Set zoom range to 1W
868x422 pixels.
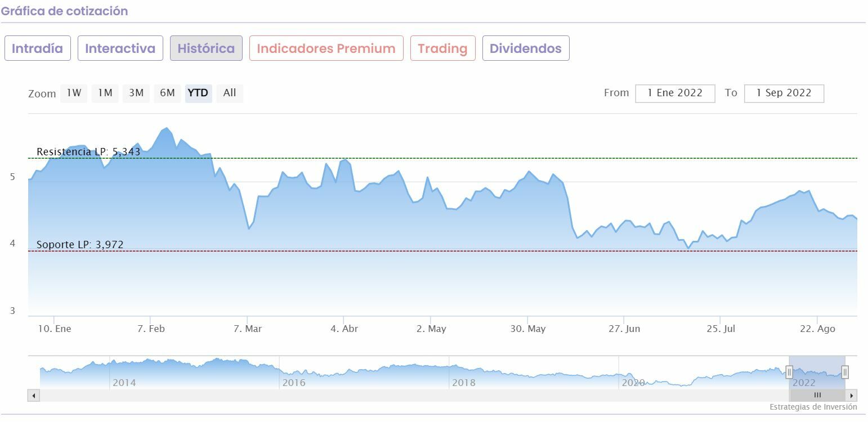point(74,93)
